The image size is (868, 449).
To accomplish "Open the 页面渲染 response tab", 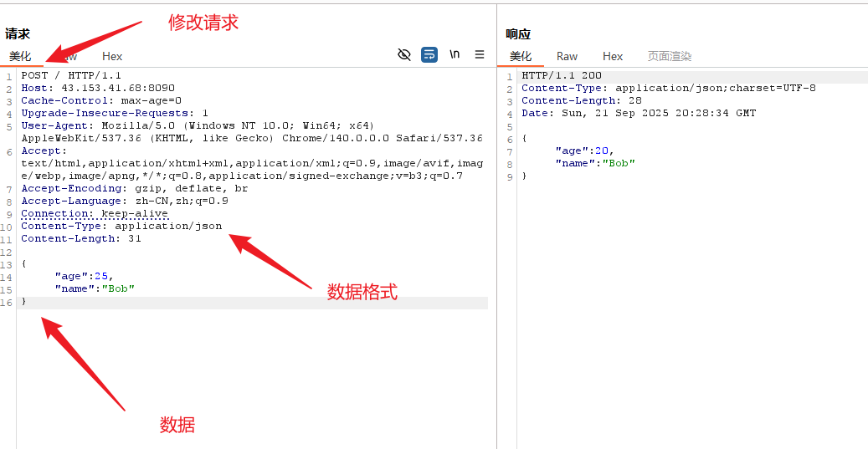I will click(x=670, y=56).
